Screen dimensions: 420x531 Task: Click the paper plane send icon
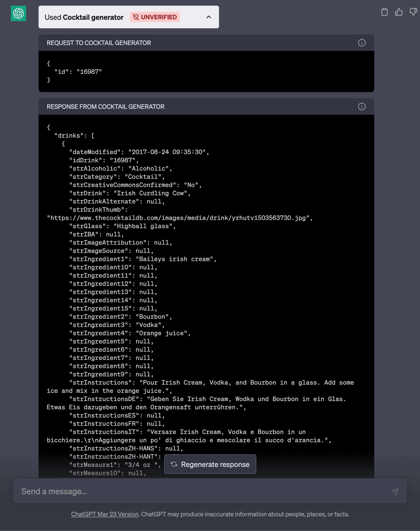[395, 492]
